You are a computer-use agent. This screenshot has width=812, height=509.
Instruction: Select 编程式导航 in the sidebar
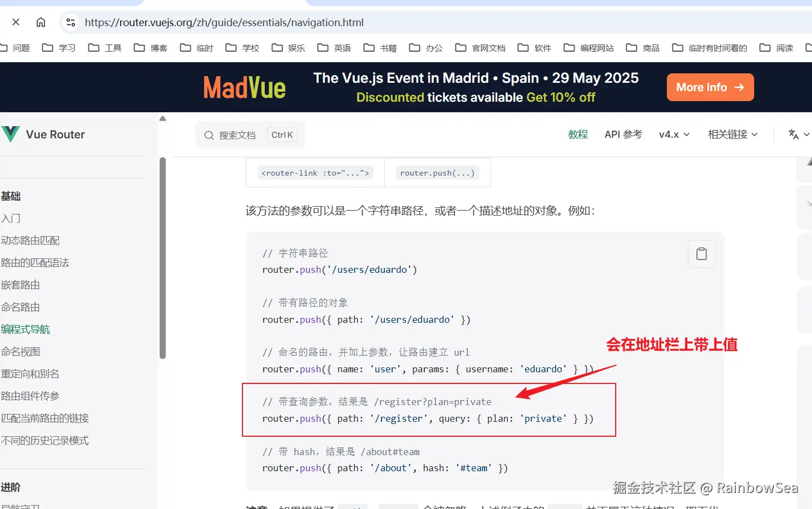26,330
